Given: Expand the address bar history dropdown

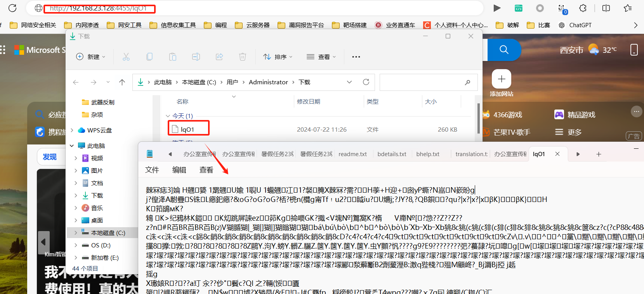Looking at the screenshot, I should [x=349, y=82].
